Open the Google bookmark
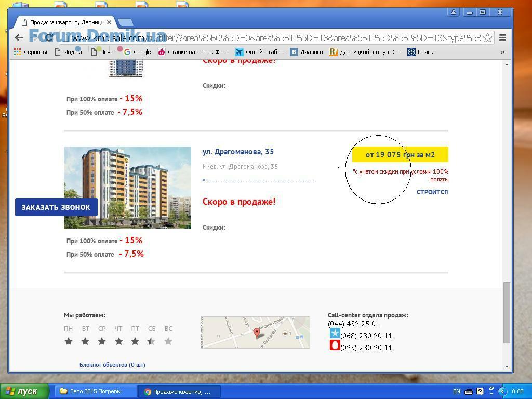The image size is (532, 399). tap(137, 52)
